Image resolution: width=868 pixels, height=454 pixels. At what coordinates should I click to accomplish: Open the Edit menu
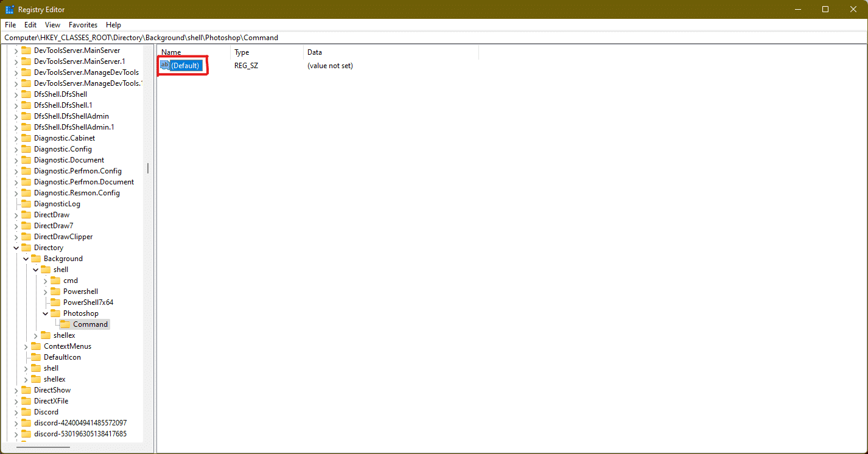tap(30, 25)
